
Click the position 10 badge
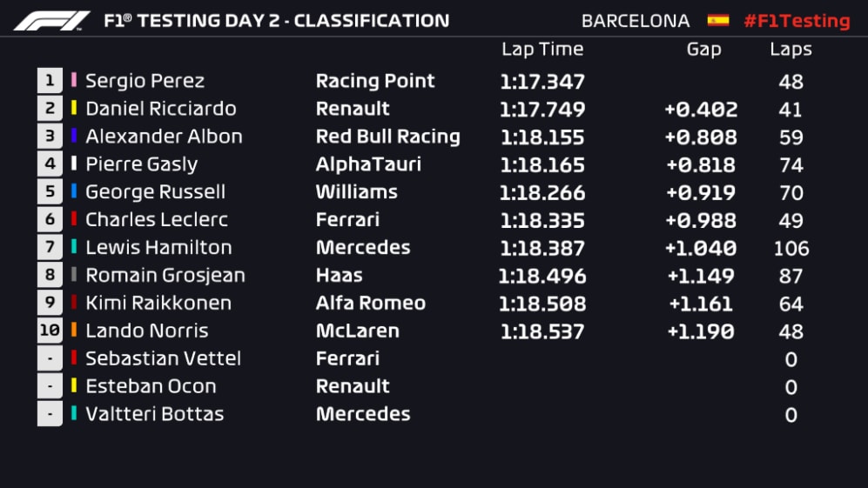click(50, 331)
